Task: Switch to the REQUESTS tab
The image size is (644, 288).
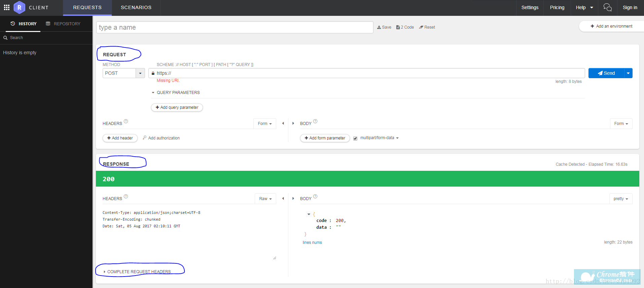Action: (87, 7)
